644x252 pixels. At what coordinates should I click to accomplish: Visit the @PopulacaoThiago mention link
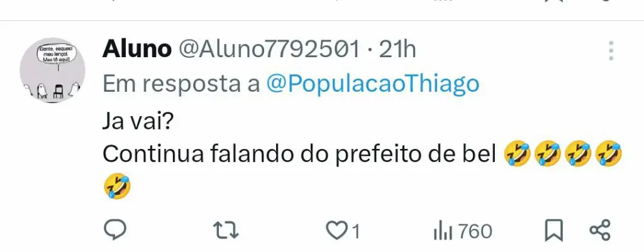pos(373,84)
